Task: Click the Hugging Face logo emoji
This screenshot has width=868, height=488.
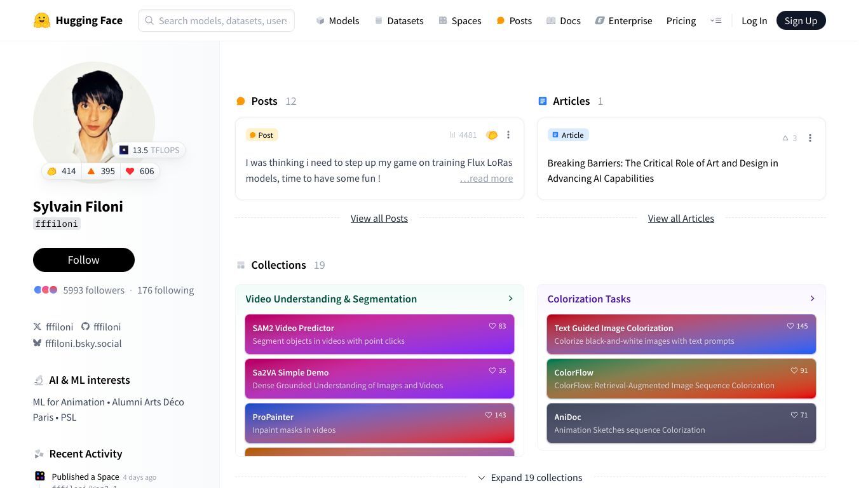Action: [x=41, y=20]
